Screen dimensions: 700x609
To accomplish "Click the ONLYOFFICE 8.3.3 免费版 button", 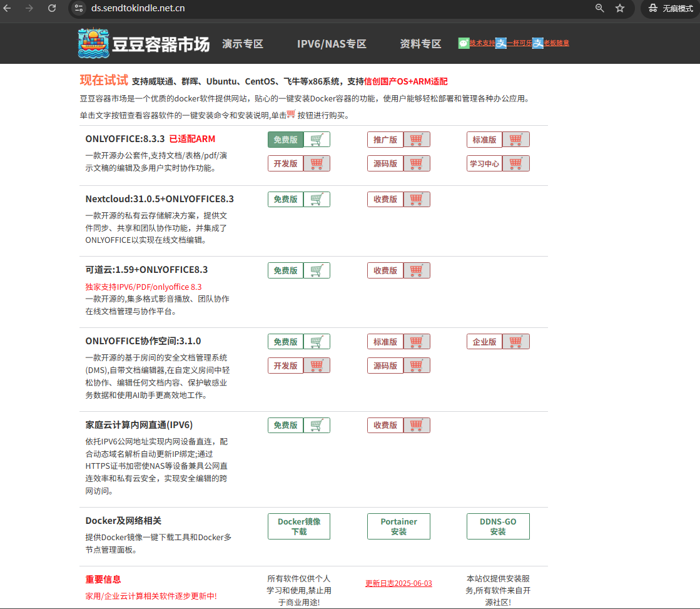I will (286, 140).
